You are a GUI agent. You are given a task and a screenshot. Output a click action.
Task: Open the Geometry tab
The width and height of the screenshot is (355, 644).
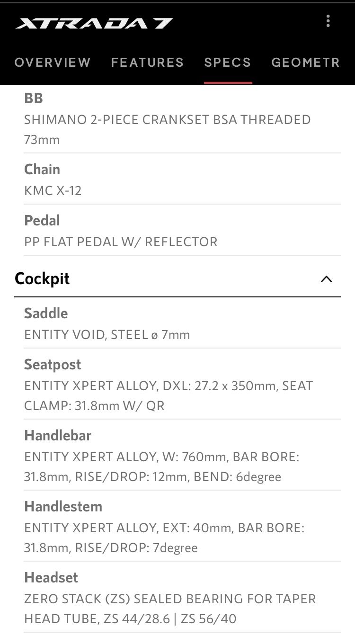pyautogui.click(x=305, y=62)
